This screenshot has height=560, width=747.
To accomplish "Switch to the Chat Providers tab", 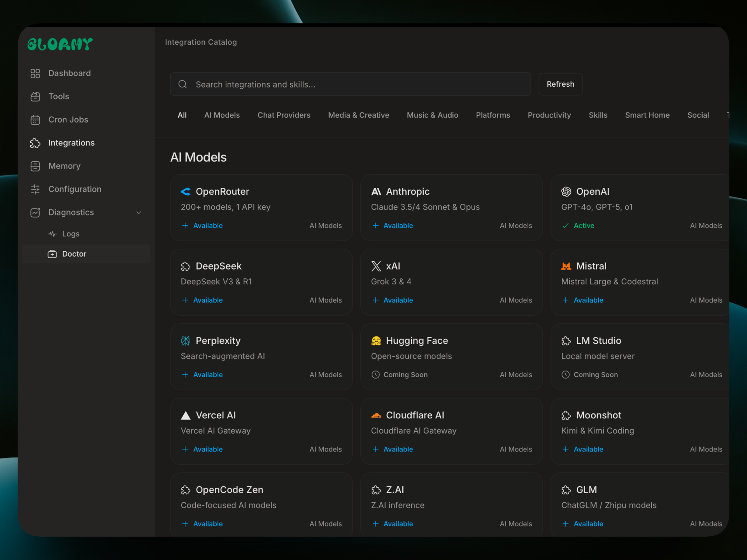I will click(284, 115).
